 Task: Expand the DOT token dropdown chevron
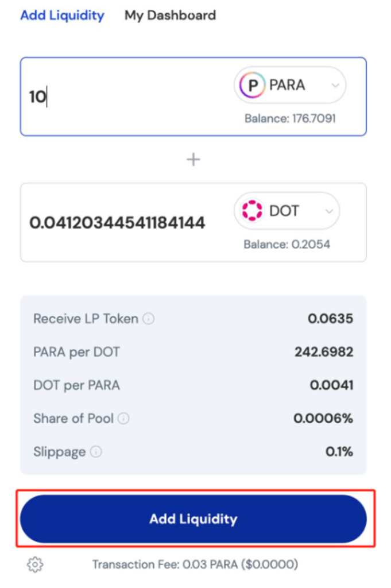pos(329,211)
